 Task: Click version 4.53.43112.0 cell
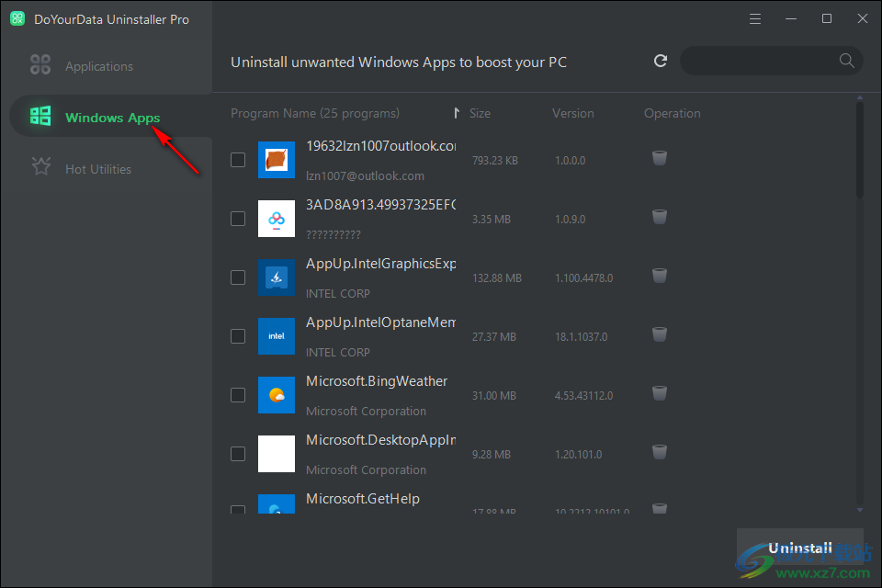584,396
